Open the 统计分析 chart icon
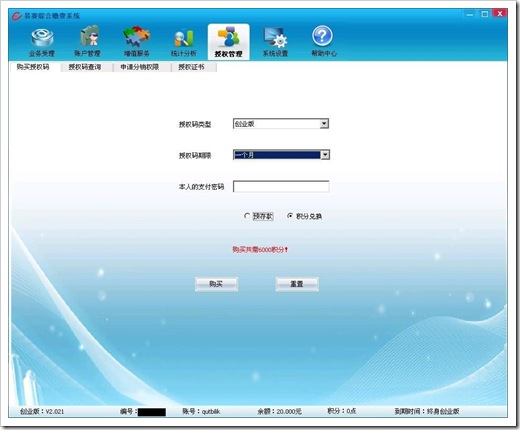520x430 pixels. [x=184, y=42]
